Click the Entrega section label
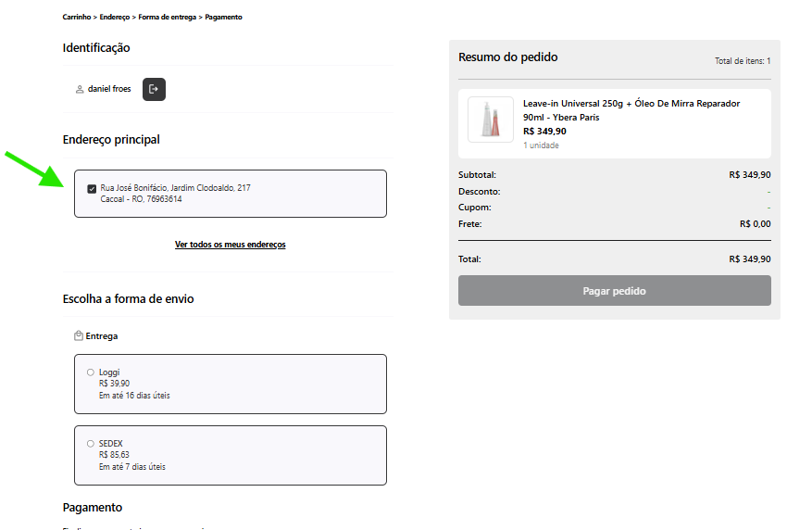The height and width of the screenshot is (530, 812). pyautogui.click(x=102, y=336)
